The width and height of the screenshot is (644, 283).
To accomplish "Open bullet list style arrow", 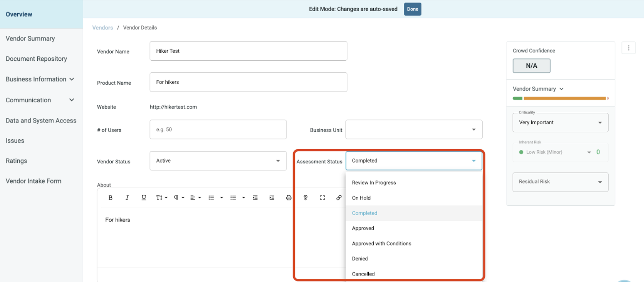I will click(x=243, y=198).
